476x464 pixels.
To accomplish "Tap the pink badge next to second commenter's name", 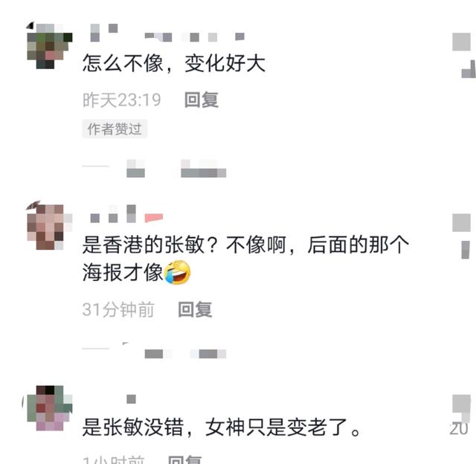I will (154, 218).
